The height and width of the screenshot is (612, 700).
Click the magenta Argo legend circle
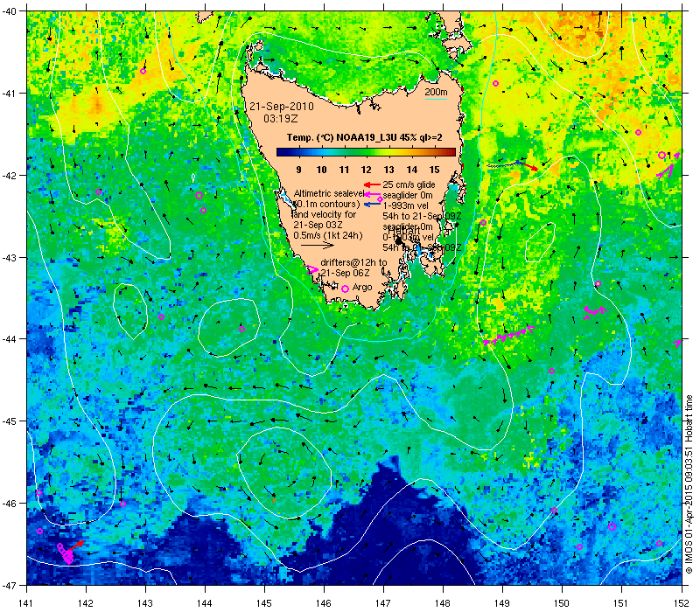coord(345,289)
